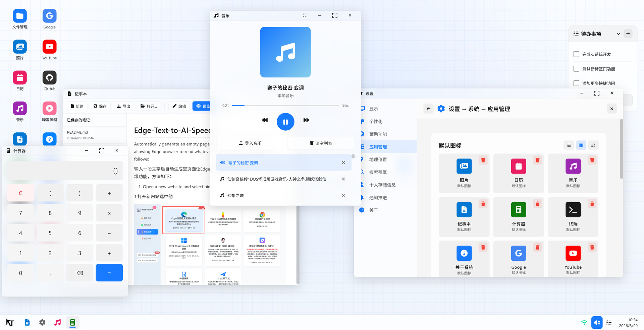This screenshot has height=330, width=644.
Task: Remove 幻想之城 from the playlist
Action: tap(343, 195)
